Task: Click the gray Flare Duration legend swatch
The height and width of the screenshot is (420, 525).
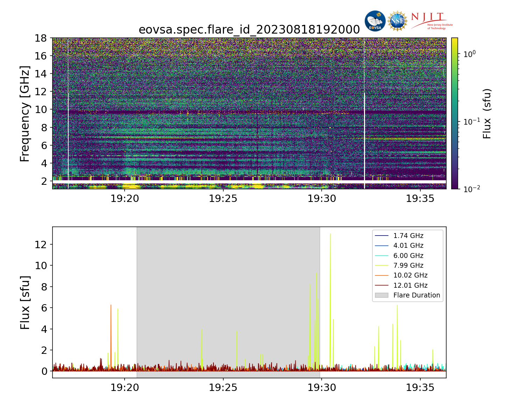Action: (x=382, y=295)
